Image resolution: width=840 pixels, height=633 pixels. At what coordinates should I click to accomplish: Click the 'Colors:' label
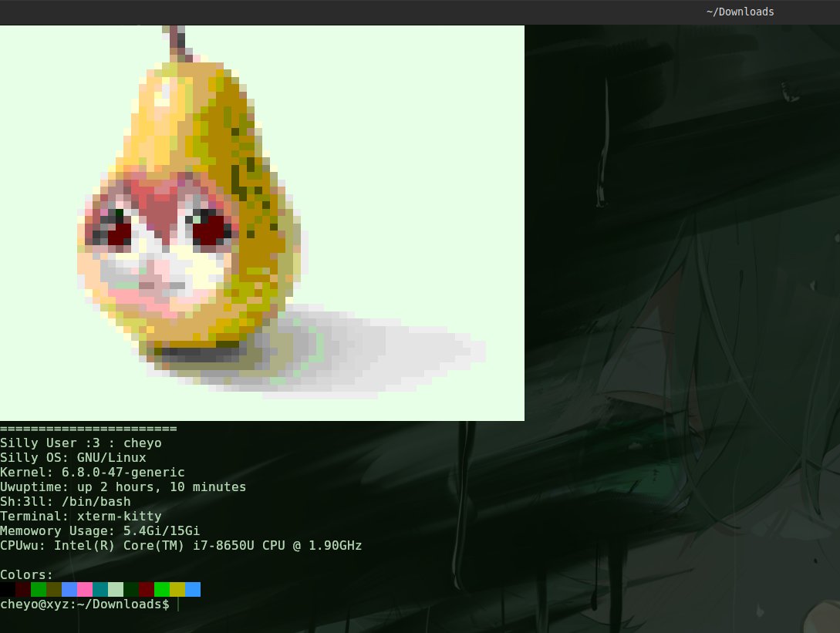tap(27, 574)
